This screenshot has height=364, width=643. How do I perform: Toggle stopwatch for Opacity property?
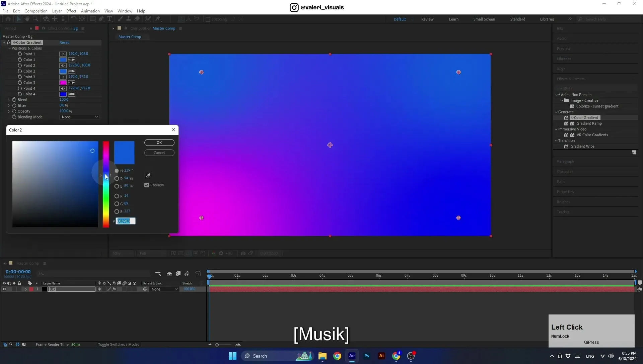click(x=14, y=111)
